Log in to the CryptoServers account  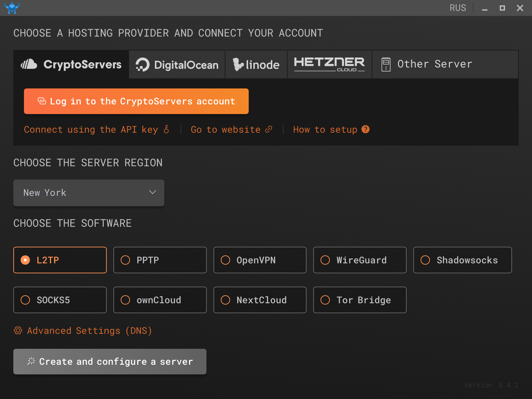(x=136, y=101)
